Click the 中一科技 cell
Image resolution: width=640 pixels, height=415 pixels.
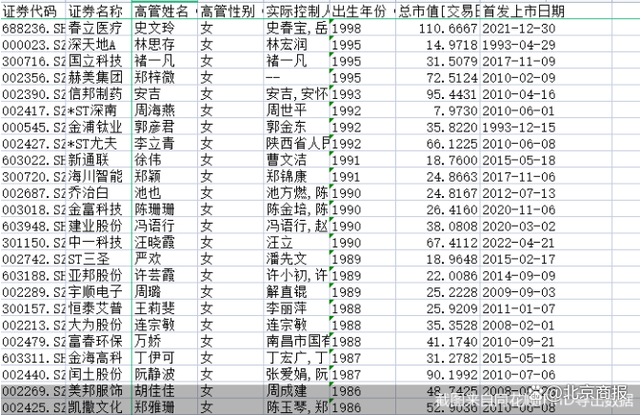tap(98, 242)
